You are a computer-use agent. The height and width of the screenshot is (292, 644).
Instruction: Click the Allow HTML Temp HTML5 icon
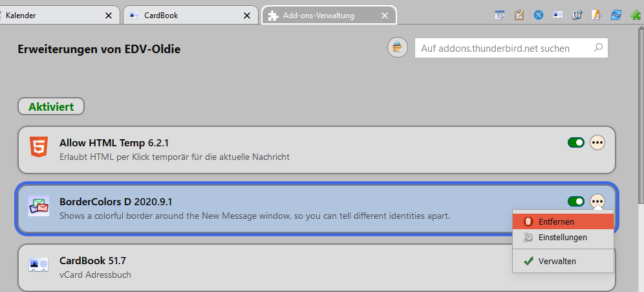pos(39,146)
